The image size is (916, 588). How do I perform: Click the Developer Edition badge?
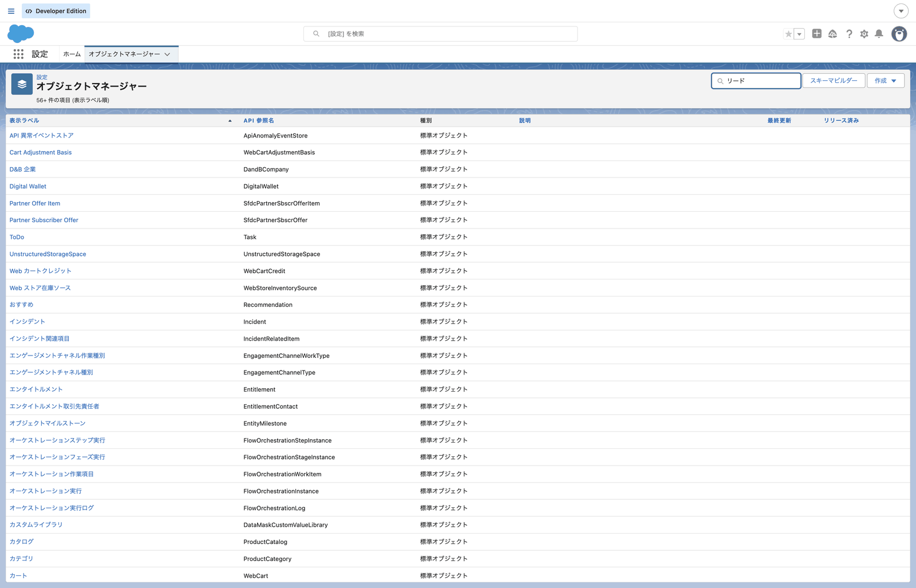(x=56, y=11)
